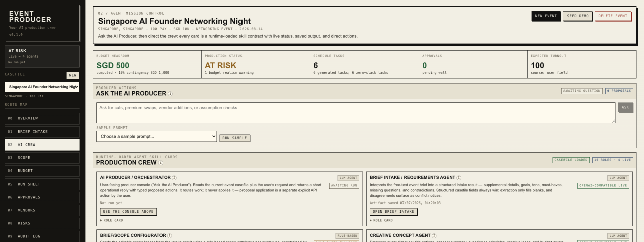Click the approvals count 0
644x242 pixels.
click(x=425, y=65)
